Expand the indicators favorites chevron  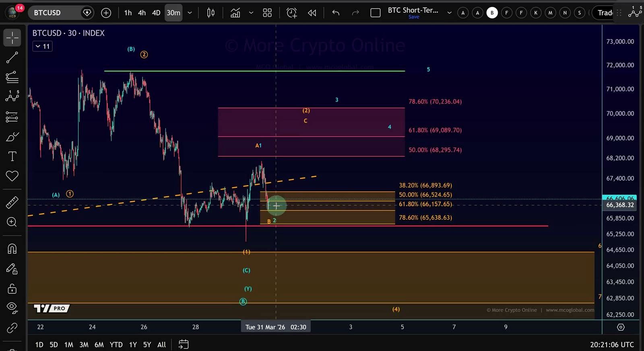tap(251, 13)
